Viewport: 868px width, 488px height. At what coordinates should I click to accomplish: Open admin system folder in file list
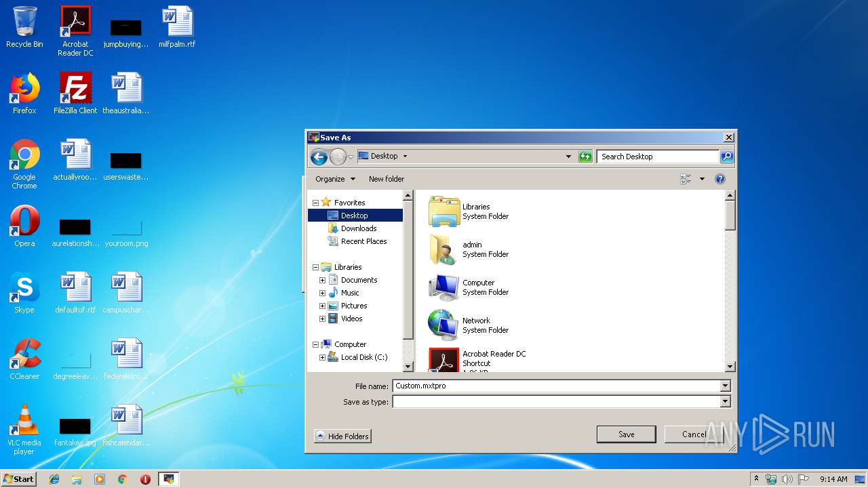point(469,249)
